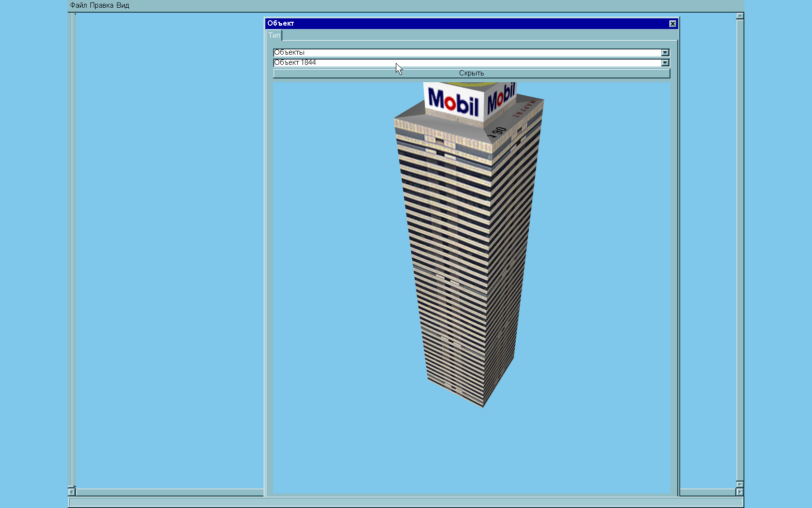
Task: Click the vertical scrollbar up arrow
Action: tap(739, 16)
